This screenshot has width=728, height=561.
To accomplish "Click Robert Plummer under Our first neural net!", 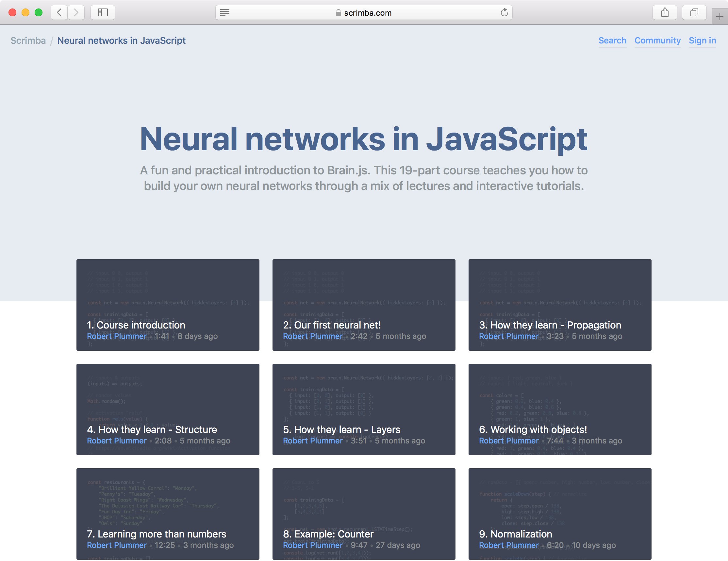I will point(313,336).
